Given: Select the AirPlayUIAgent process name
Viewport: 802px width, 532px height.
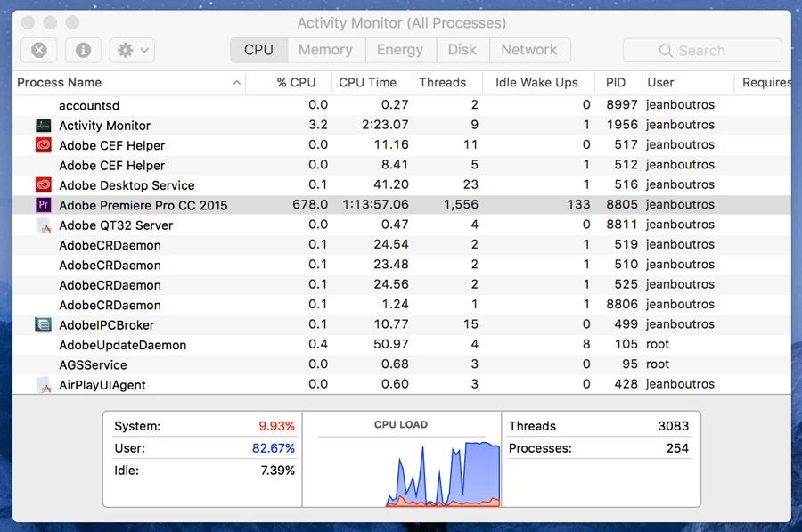Looking at the screenshot, I should 102,385.
